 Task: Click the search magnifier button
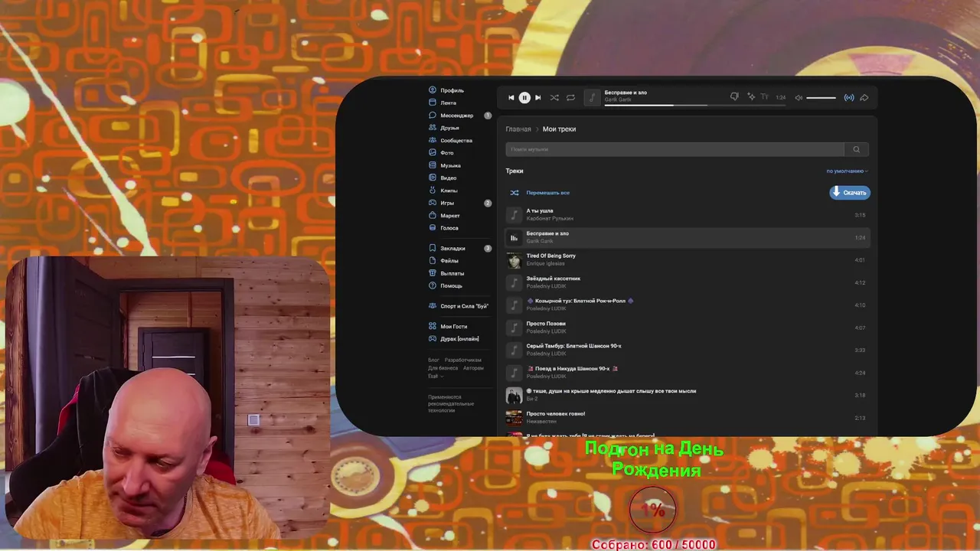pos(857,149)
